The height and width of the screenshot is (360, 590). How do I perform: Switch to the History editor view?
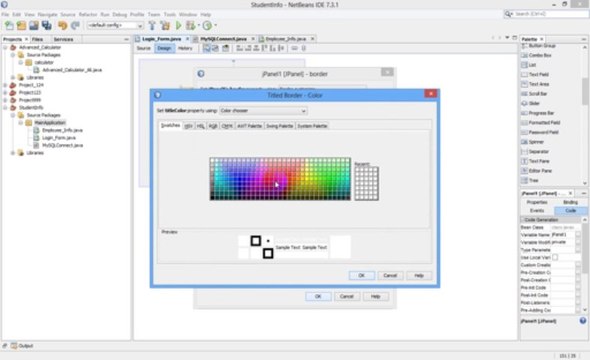[185, 48]
